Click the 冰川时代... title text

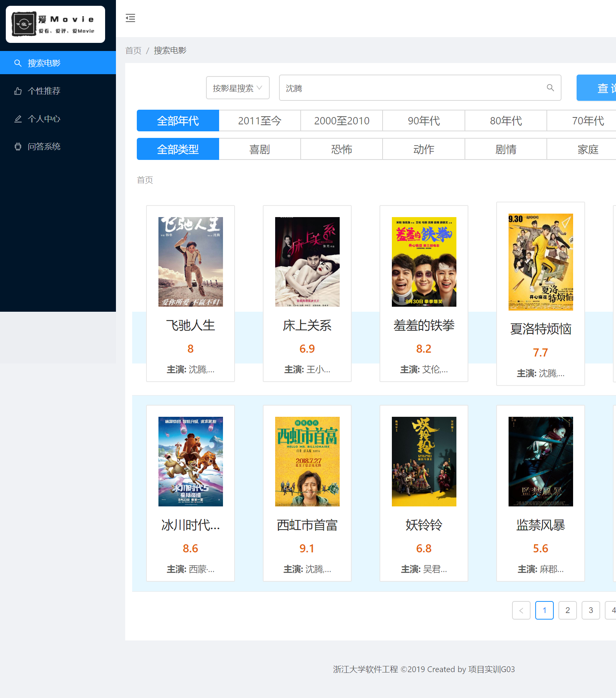pos(191,525)
